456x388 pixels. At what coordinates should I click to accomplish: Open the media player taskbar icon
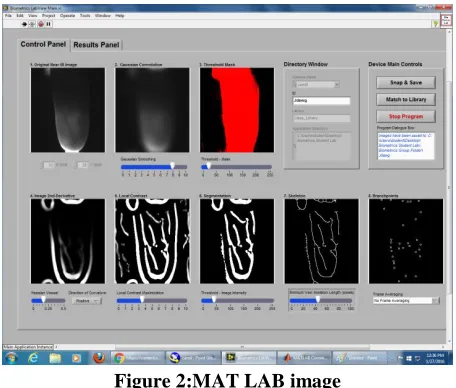click(76, 358)
